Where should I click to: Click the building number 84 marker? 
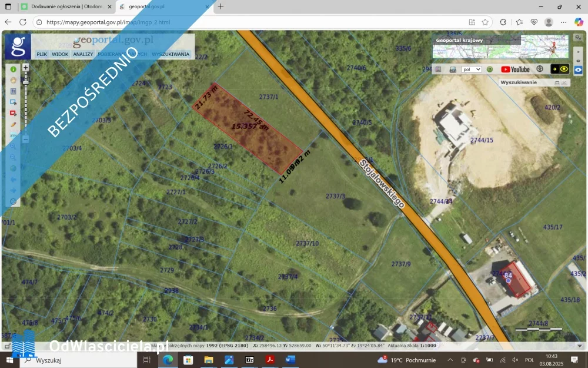(508, 277)
